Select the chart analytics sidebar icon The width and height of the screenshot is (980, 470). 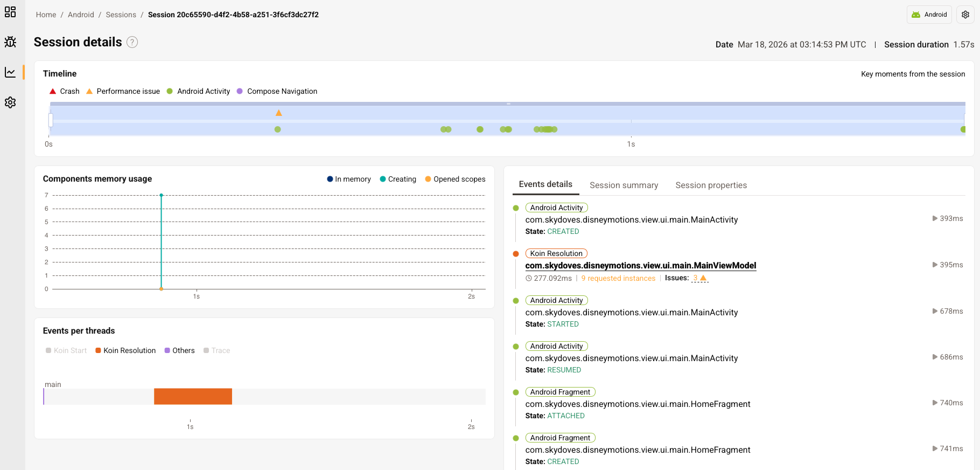point(10,72)
